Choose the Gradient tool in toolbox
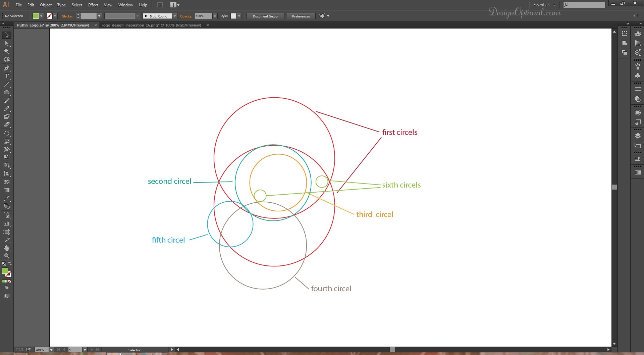Screen dimensions: 644x355 [x=6, y=190]
